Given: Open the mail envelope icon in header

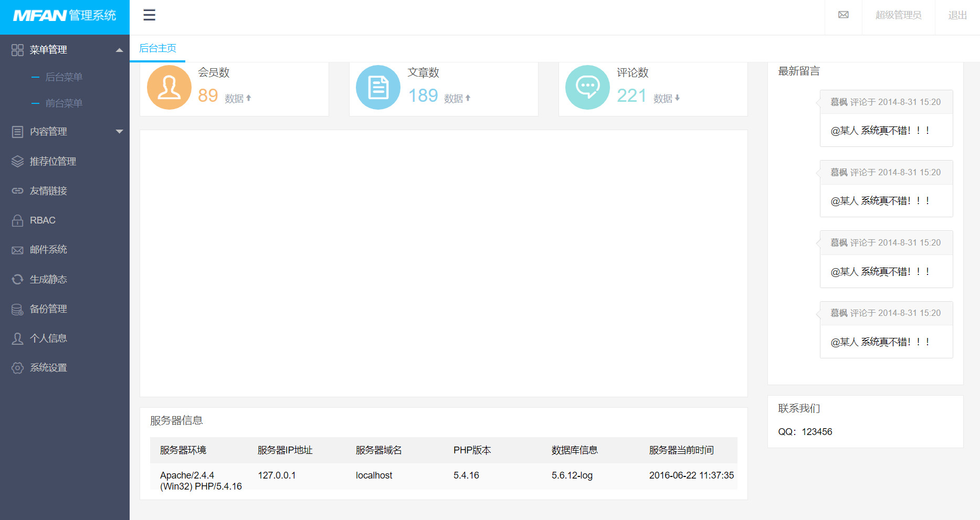Looking at the screenshot, I should [844, 15].
